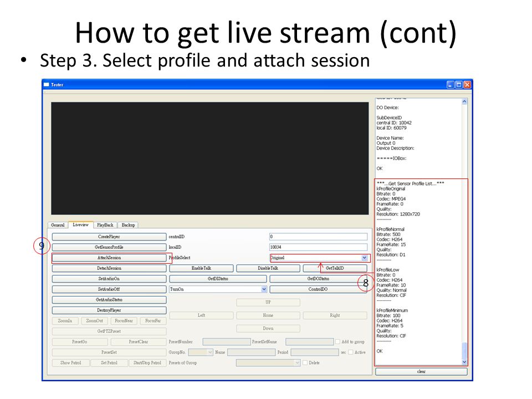Click the GetTalkID button

coord(335,268)
